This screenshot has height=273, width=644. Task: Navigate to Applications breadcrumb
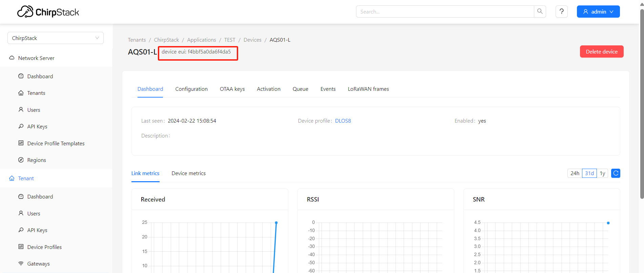pyautogui.click(x=202, y=40)
